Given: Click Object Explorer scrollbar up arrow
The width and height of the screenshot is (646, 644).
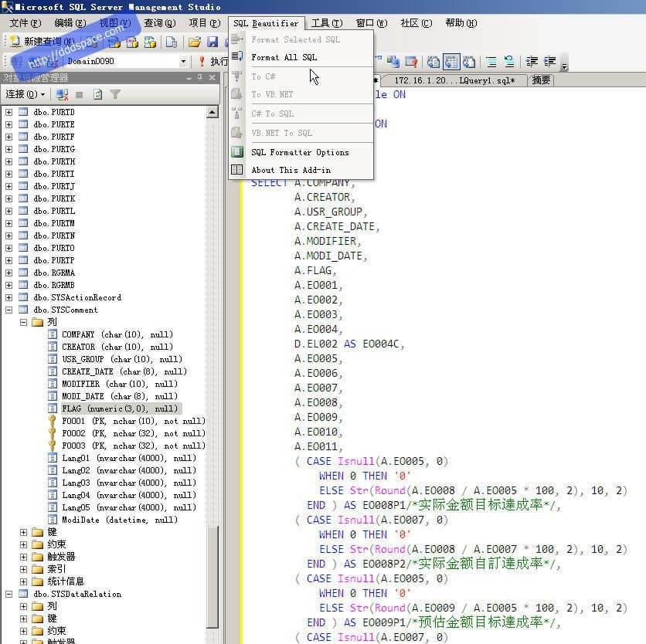Looking at the screenshot, I should [x=212, y=112].
